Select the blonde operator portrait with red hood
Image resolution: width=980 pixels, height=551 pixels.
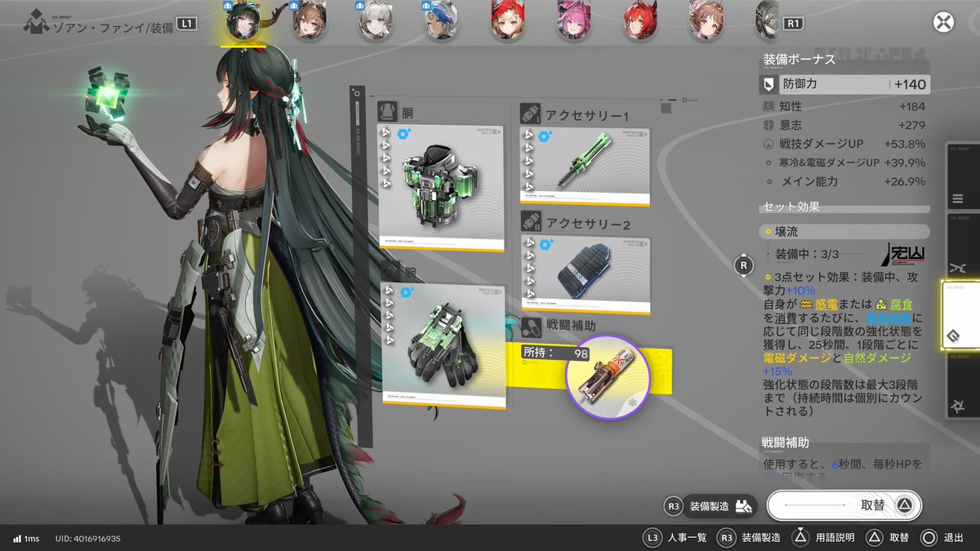pos(508,22)
